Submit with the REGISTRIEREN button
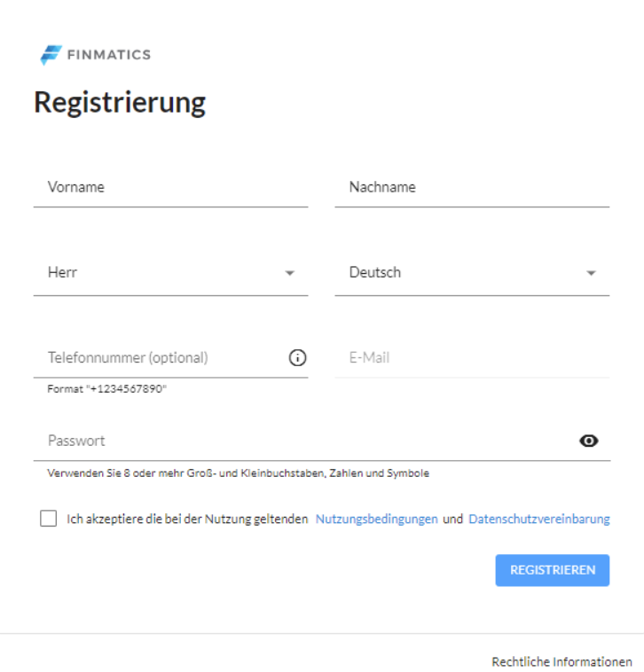This screenshot has height=672, width=644. click(553, 570)
